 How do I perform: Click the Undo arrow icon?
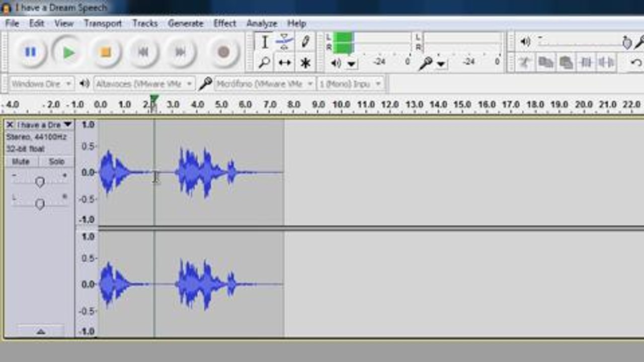[636, 63]
